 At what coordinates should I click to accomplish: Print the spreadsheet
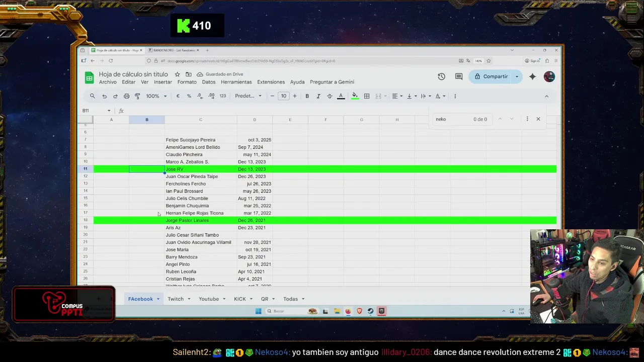click(x=126, y=96)
